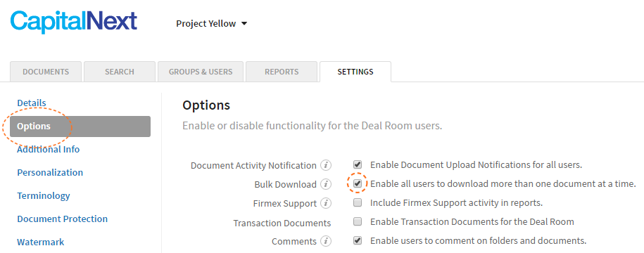The image size is (644, 253).
Task: Switch to the Documents tab
Action: [46, 72]
